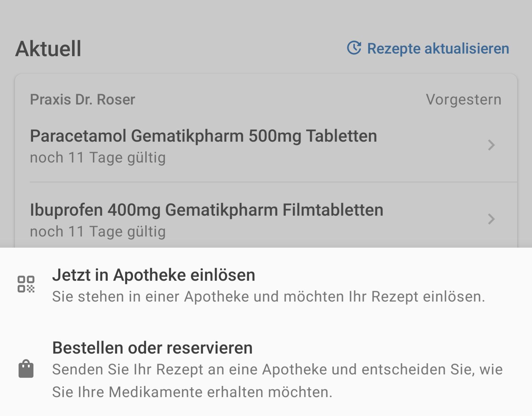Click Ibuprofen's "noch 11 Tage gültig" text
532x416 pixels.
click(98, 232)
